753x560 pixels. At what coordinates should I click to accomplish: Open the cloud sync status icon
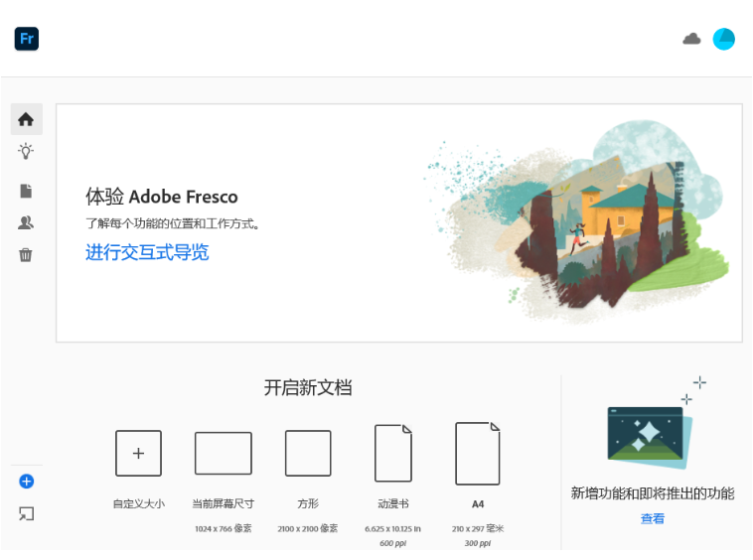pyautogui.click(x=691, y=39)
